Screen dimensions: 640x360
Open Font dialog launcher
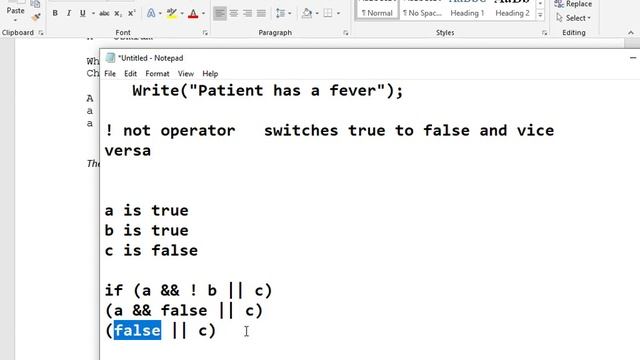click(205, 33)
